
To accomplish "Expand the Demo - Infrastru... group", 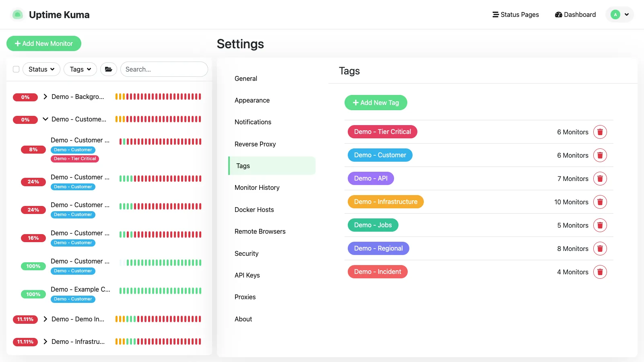I will click(45, 341).
